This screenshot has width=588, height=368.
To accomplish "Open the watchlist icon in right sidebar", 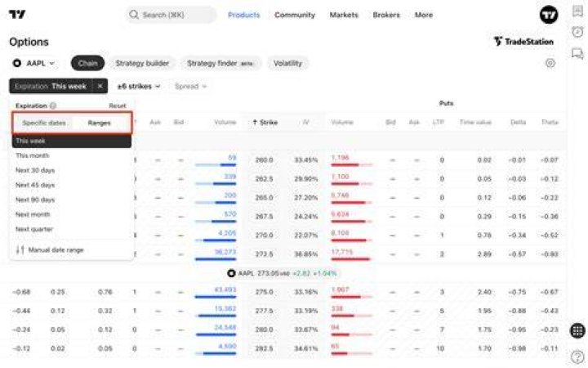I will pyautogui.click(x=577, y=11).
